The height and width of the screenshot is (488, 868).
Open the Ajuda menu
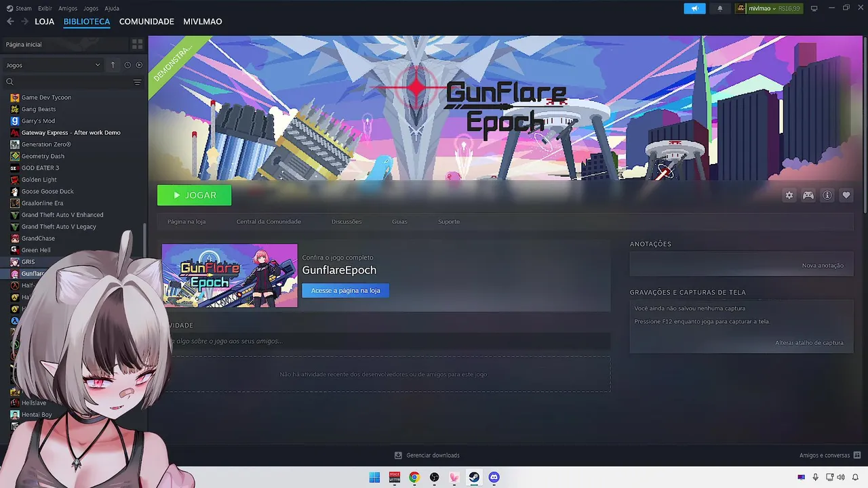[112, 8]
